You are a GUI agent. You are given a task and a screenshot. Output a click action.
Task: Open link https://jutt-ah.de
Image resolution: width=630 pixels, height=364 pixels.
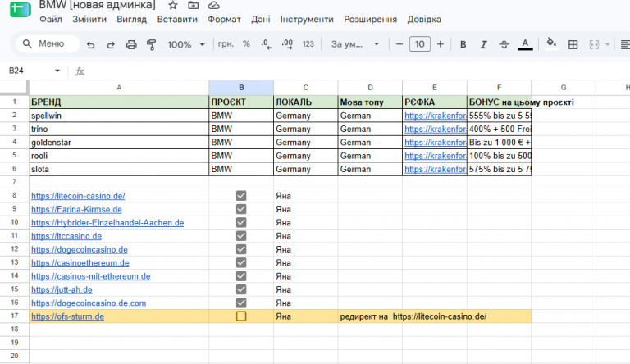(62, 289)
